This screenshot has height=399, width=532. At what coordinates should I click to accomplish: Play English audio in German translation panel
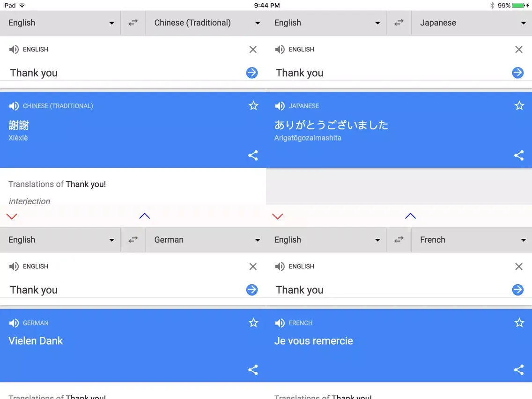(x=14, y=266)
